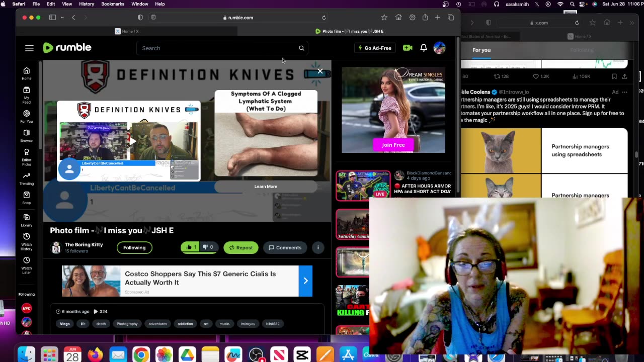This screenshot has height=362, width=644.
Task: Click the Safari bookmark star icon
Action: [384, 17]
